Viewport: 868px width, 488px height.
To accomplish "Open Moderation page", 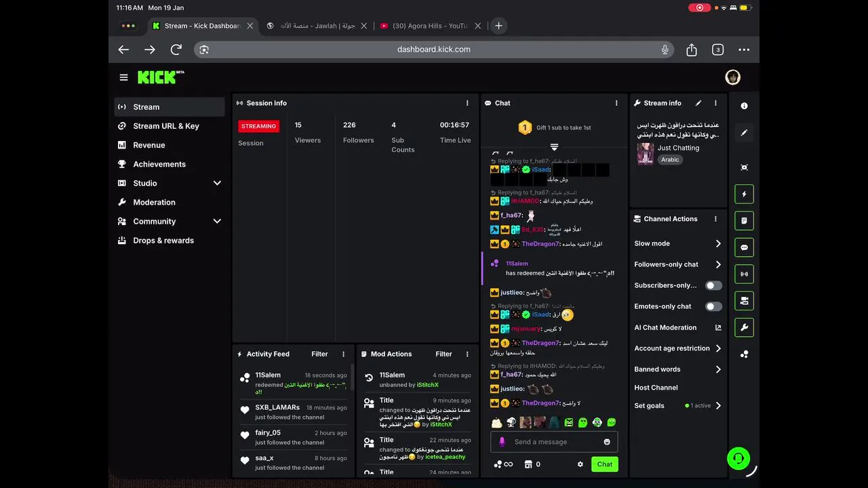I will [x=170, y=202].
